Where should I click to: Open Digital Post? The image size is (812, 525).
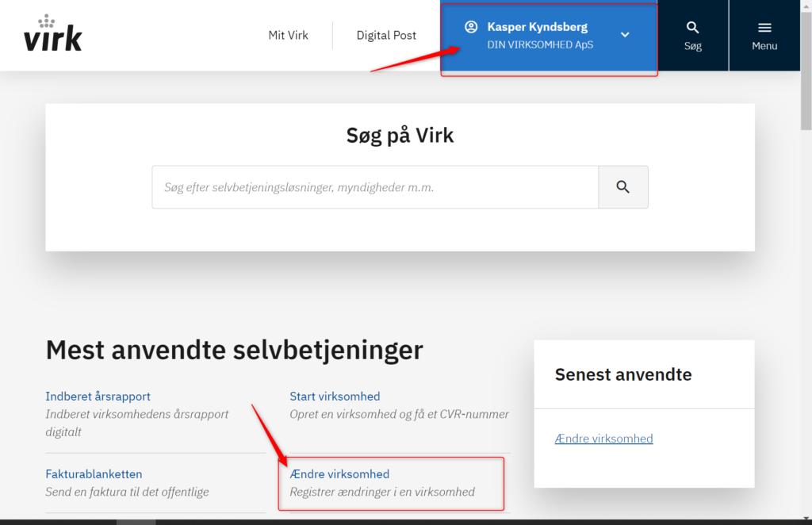point(386,35)
